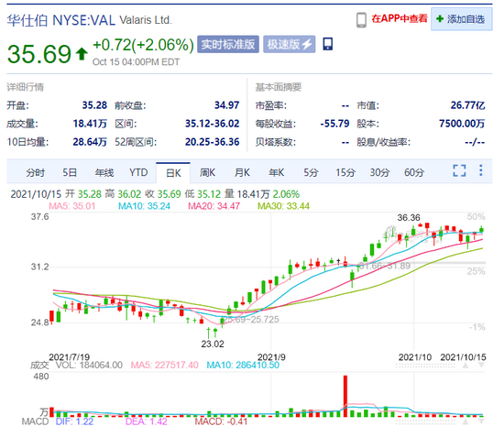Click the 10日均量 value 28.64万
Image resolution: width=504 pixels, height=426 pixels.
[x=90, y=142]
